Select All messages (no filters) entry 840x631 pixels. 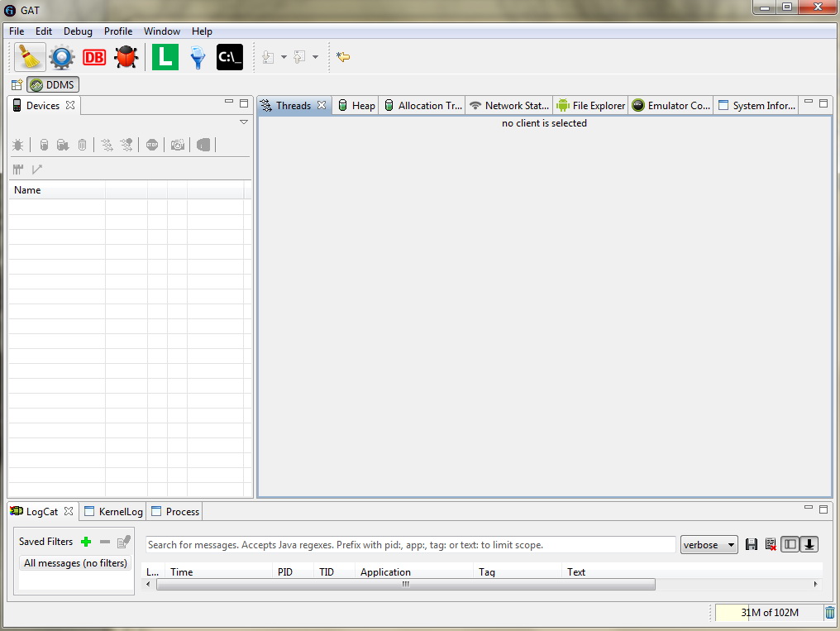tap(75, 563)
